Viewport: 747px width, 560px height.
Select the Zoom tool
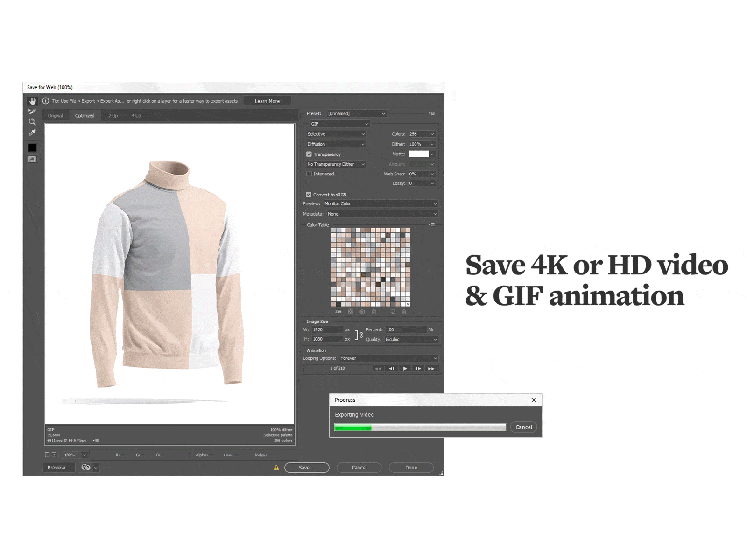point(32,122)
